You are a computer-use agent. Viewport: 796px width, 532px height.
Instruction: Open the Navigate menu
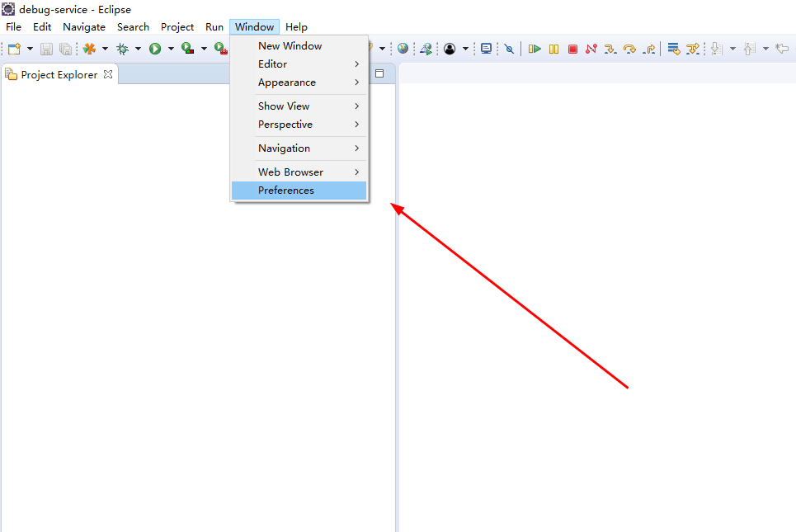[84, 27]
